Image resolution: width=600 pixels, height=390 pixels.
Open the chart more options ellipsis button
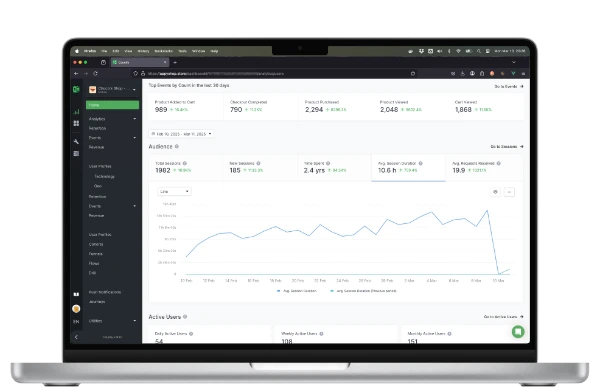tap(509, 192)
